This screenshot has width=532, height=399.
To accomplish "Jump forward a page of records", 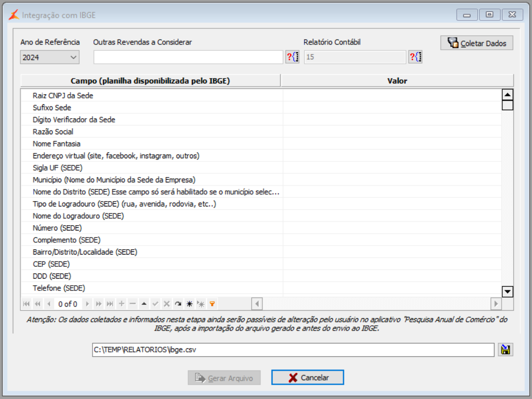I will [98, 304].
